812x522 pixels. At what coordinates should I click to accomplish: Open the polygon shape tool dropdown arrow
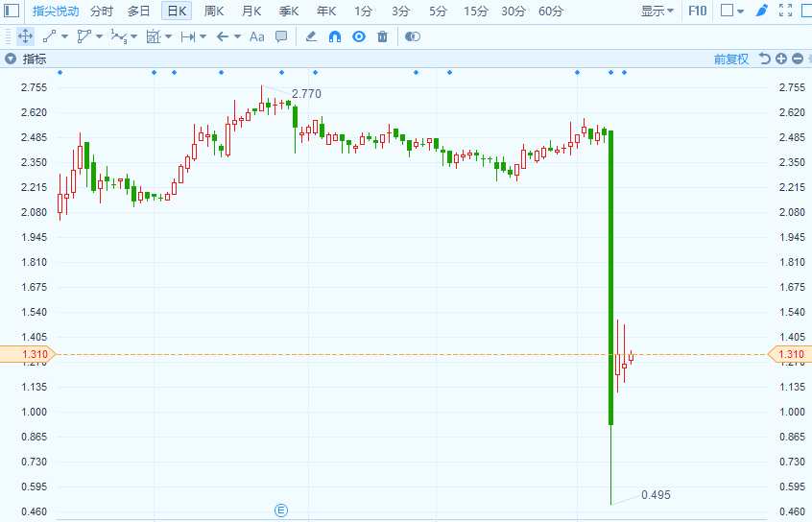[x=99, y=36]
